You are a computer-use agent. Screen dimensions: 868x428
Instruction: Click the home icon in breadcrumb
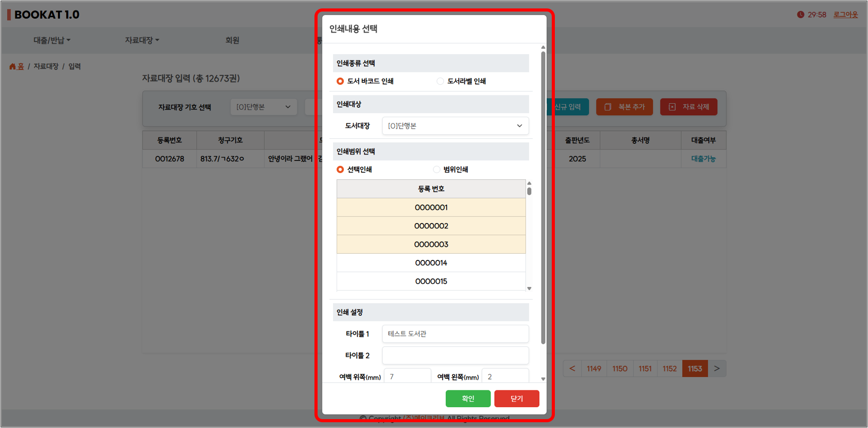click(12, 67)
